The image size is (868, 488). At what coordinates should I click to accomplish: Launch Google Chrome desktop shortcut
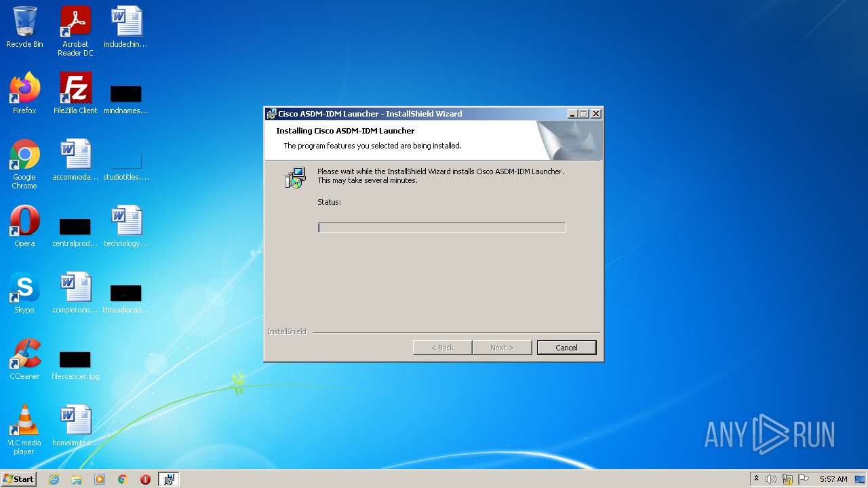click(x=24, y=165)
